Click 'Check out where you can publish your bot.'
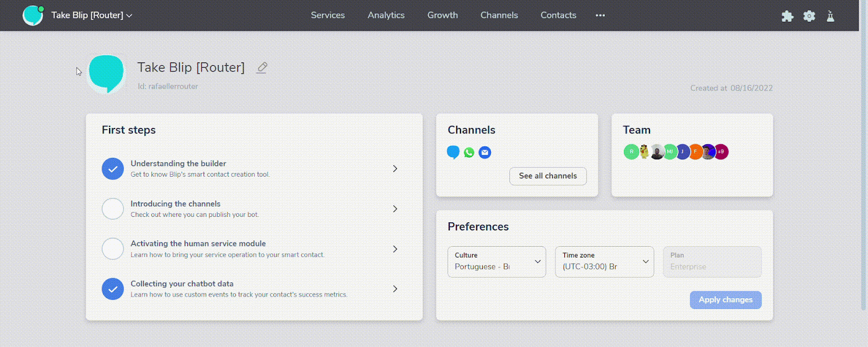This screenshot has width=868, height=347. [195, 215]
